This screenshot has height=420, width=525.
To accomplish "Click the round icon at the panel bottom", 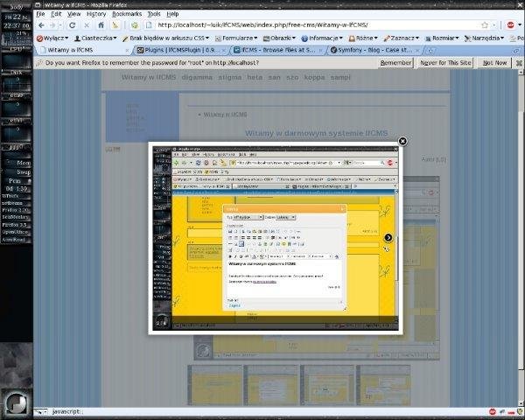I will (x=17, y=402).
